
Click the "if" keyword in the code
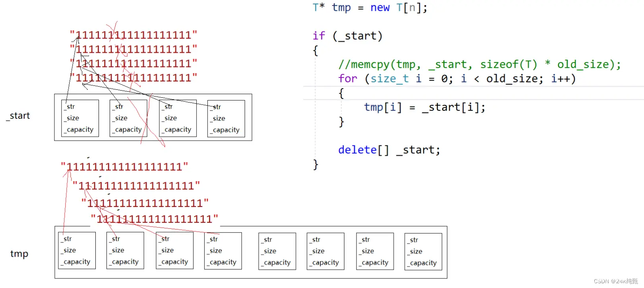pos(319,36)
